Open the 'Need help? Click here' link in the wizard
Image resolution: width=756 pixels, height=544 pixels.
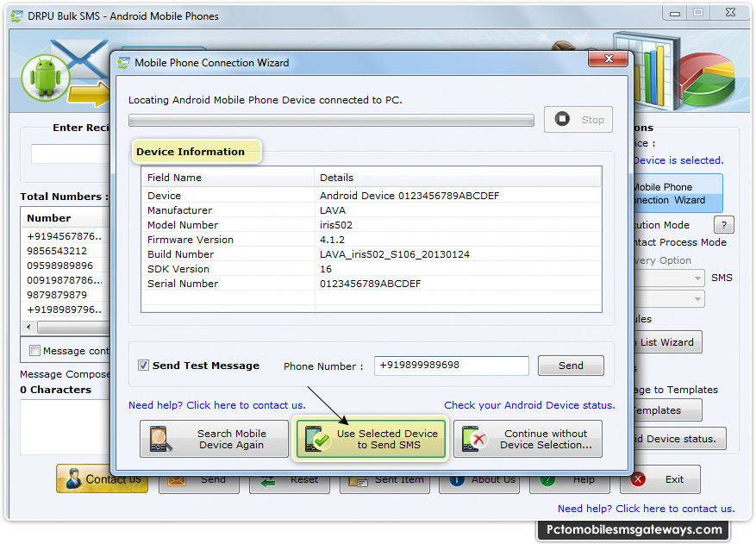[x=217, y=405]
